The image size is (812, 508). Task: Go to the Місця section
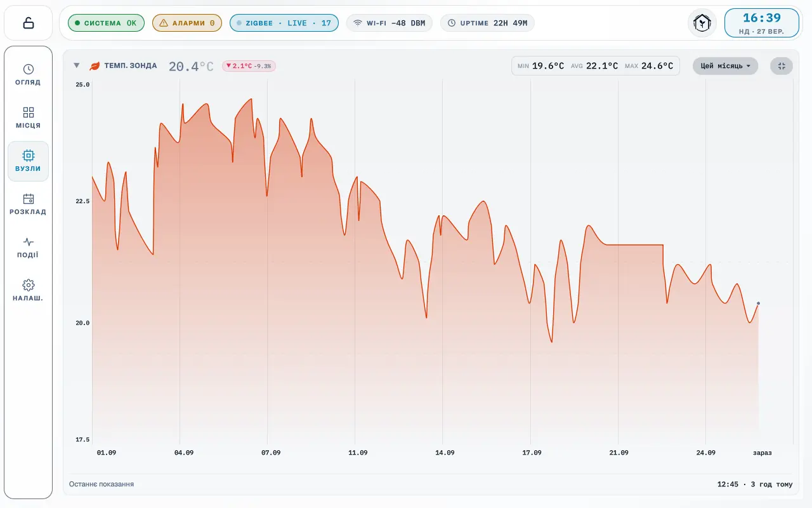tap(28, 118)
